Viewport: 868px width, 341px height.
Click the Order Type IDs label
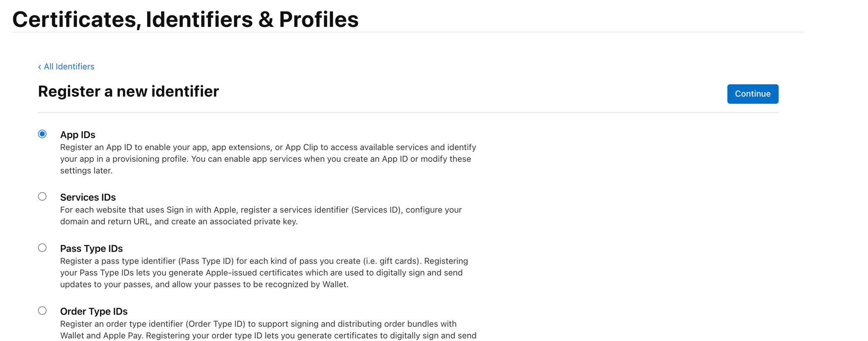94,311
